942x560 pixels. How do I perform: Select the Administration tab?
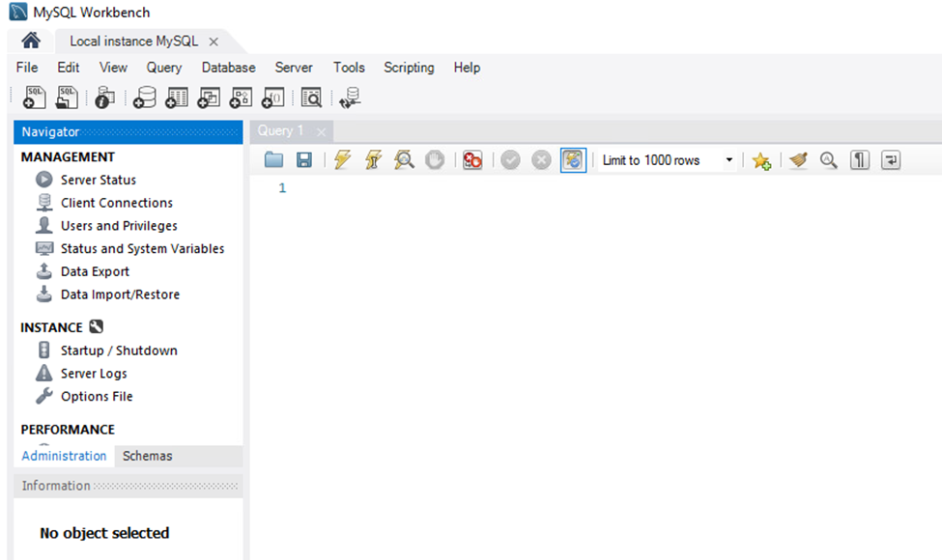[64, 456]
